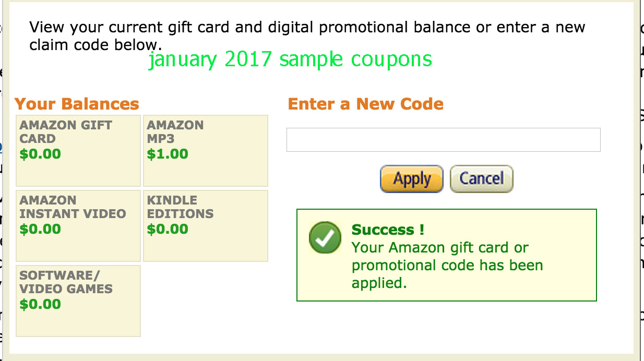This screenshot has width=644, height=361.
Task: Click the Enter a New Code heading
Action: click(x=365, y=104)
